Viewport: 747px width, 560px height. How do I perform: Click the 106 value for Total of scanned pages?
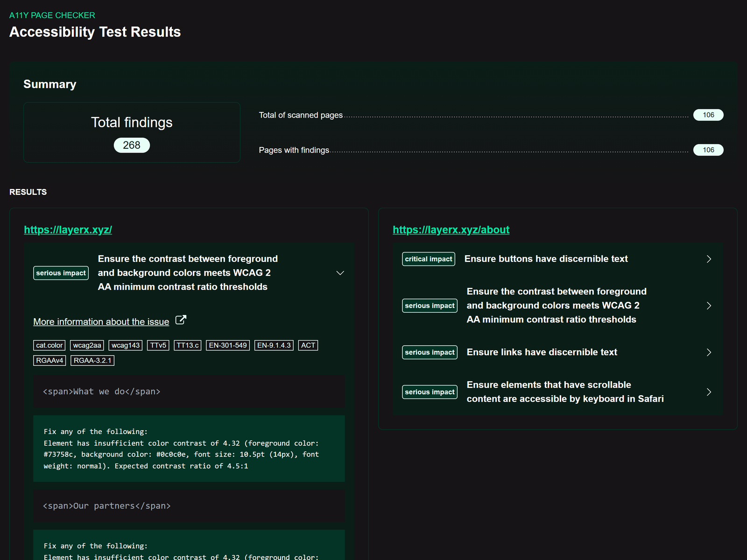tap(708, 115)
